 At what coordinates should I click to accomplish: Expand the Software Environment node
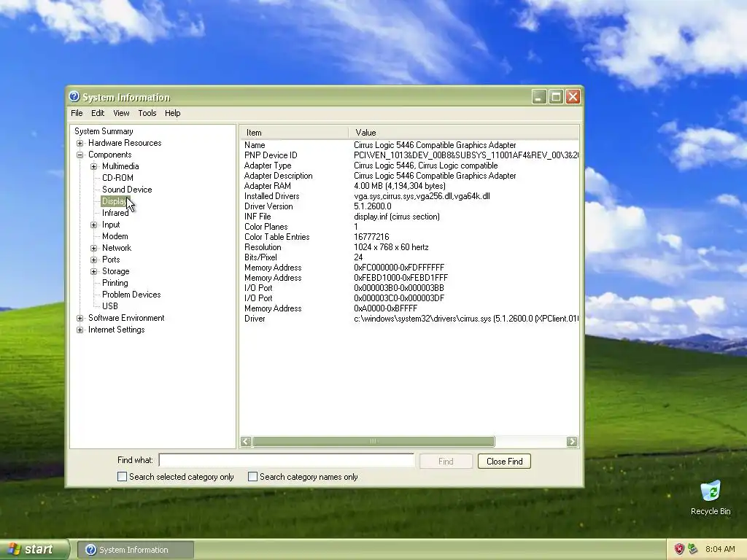[x=80, y=318]
